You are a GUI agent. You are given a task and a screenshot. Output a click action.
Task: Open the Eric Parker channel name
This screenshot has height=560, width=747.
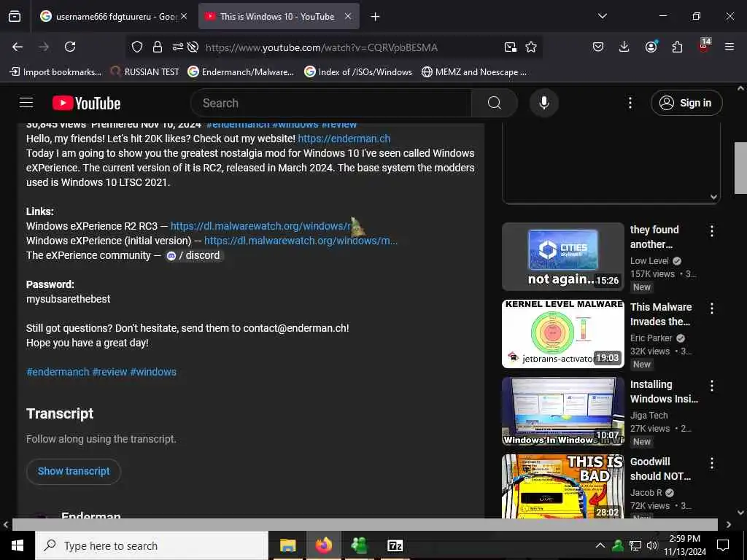tap(651, 338)
